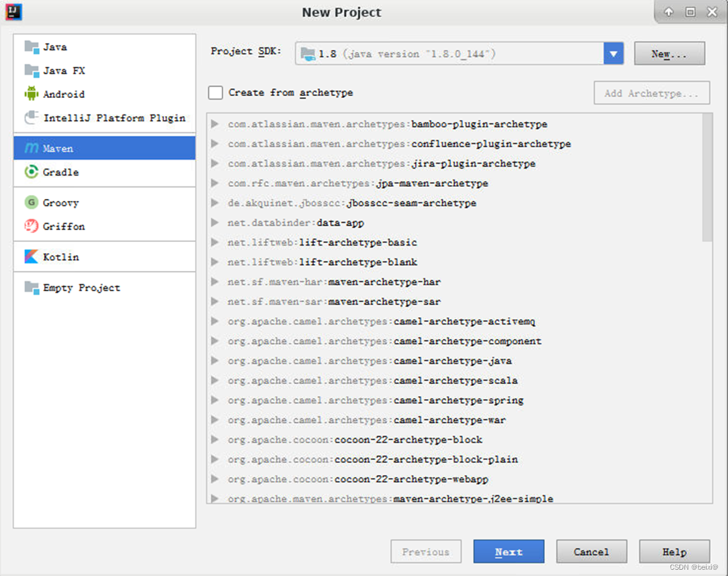Image resolution: width=728 pixels, height=576 pixels.
Task: Click the Kotlin logo icon
Action: point(32,257)
